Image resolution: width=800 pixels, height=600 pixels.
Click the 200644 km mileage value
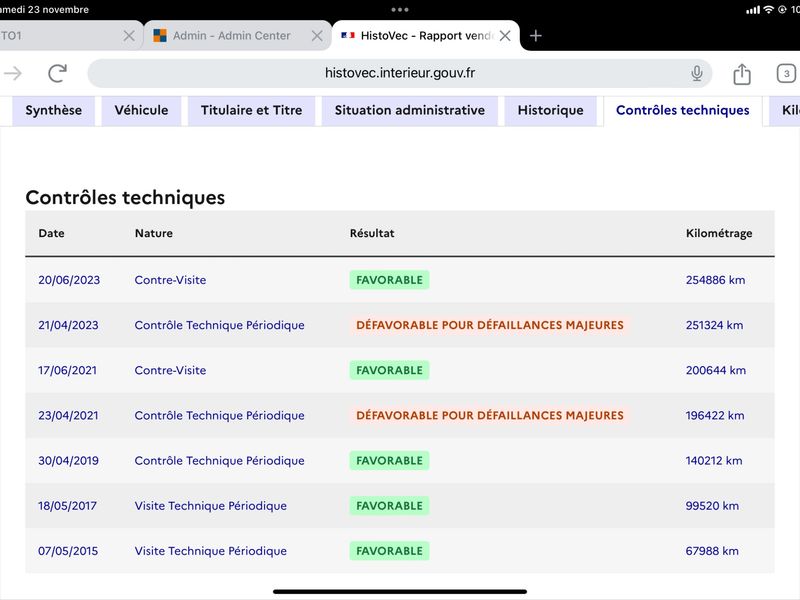[x=716, y=370]
